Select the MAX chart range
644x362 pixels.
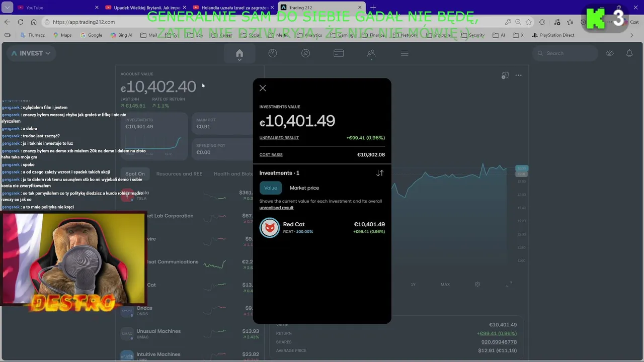click(x=445, y=285)
